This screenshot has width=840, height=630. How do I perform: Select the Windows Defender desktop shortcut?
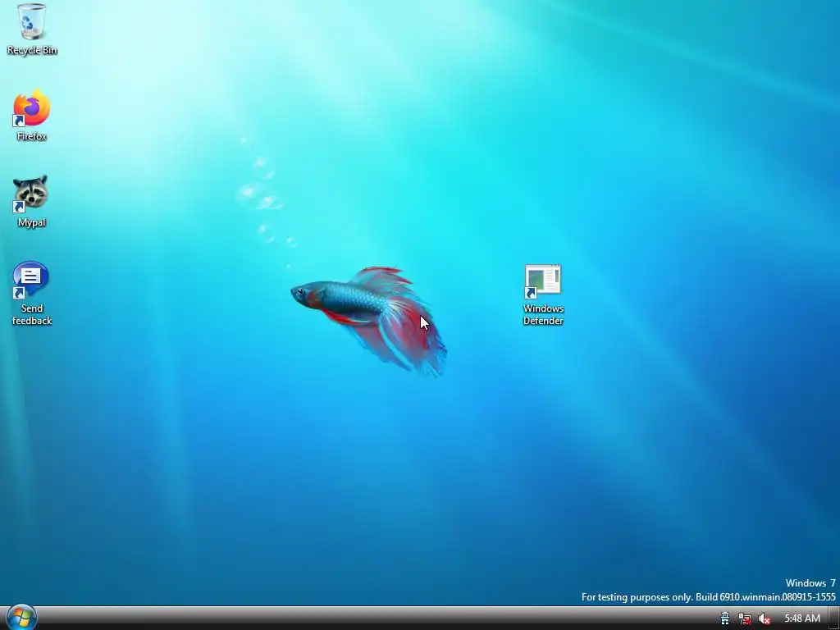click(543, 294)
